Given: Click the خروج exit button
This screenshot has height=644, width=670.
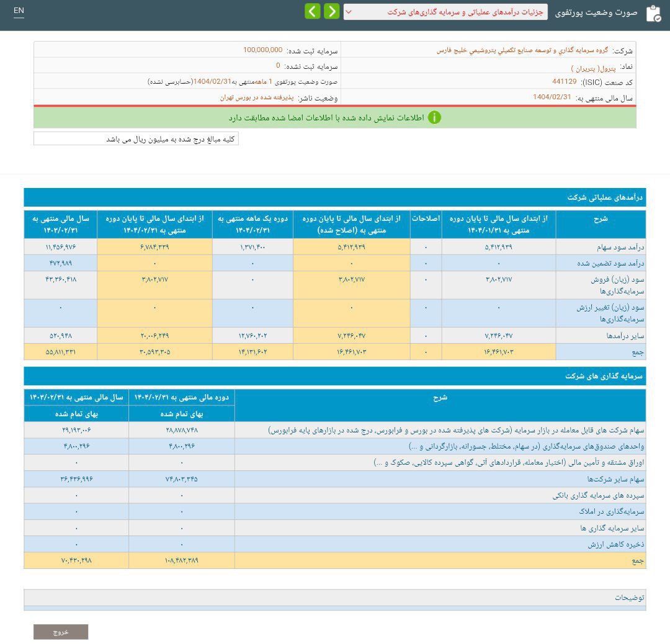Looking at the screenshot, I should coord(61,632).
